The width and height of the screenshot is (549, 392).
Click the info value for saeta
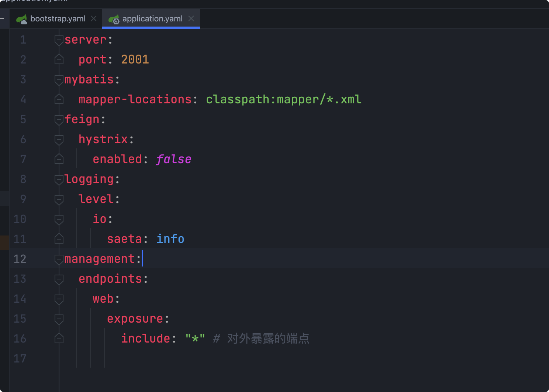170,239
